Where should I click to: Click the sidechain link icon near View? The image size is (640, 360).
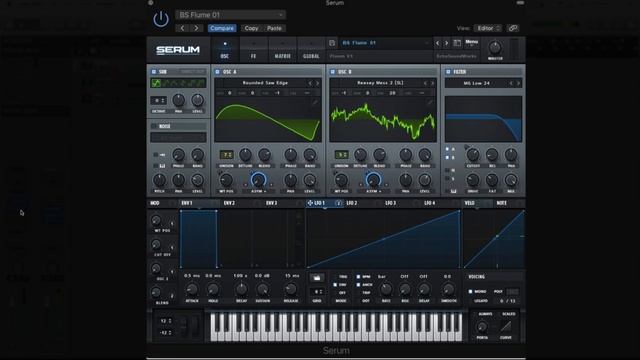(x=513, y=28)
